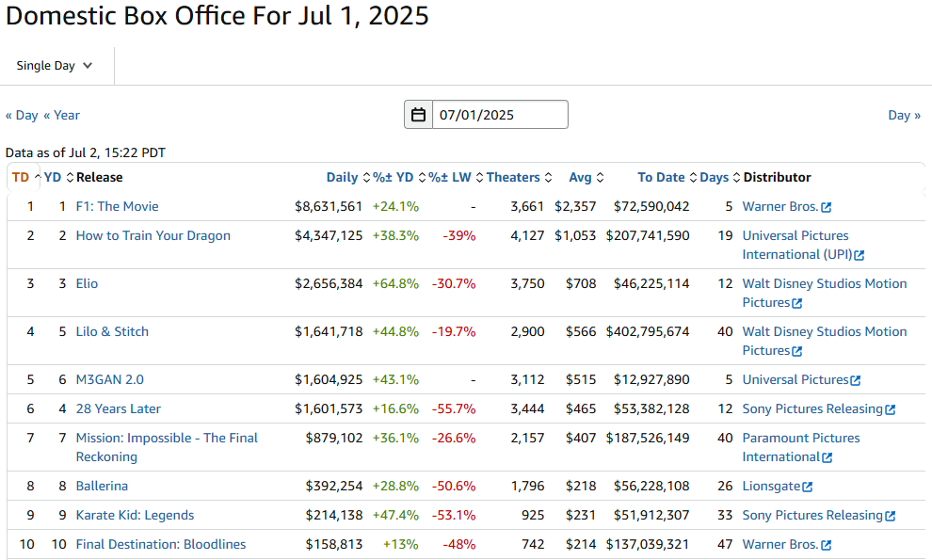Sort table by YD rank column
The image size is (932, 560).
point(58,177)
